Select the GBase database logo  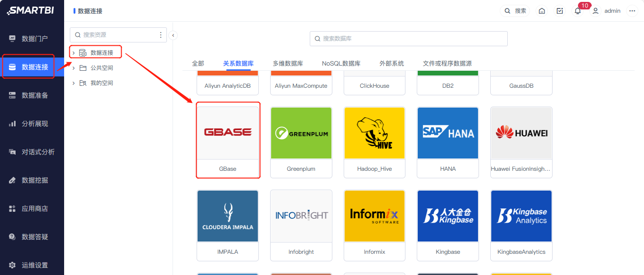pos(228,133)
